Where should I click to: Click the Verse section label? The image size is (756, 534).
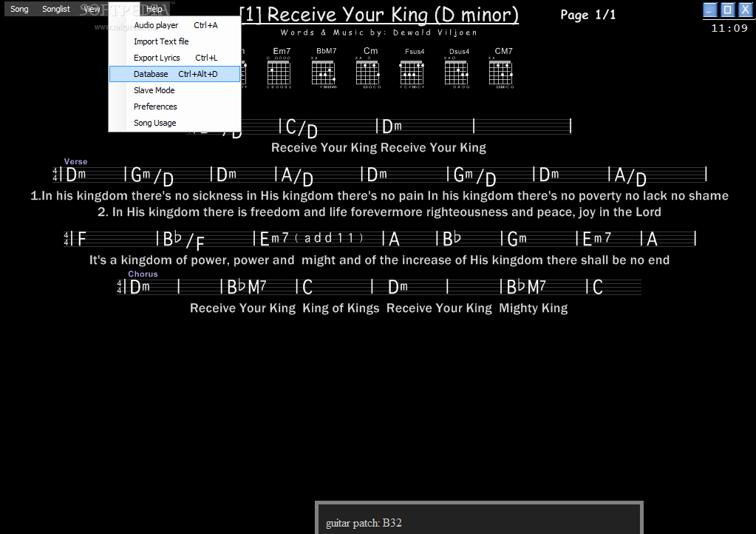[x=75, y=161]
